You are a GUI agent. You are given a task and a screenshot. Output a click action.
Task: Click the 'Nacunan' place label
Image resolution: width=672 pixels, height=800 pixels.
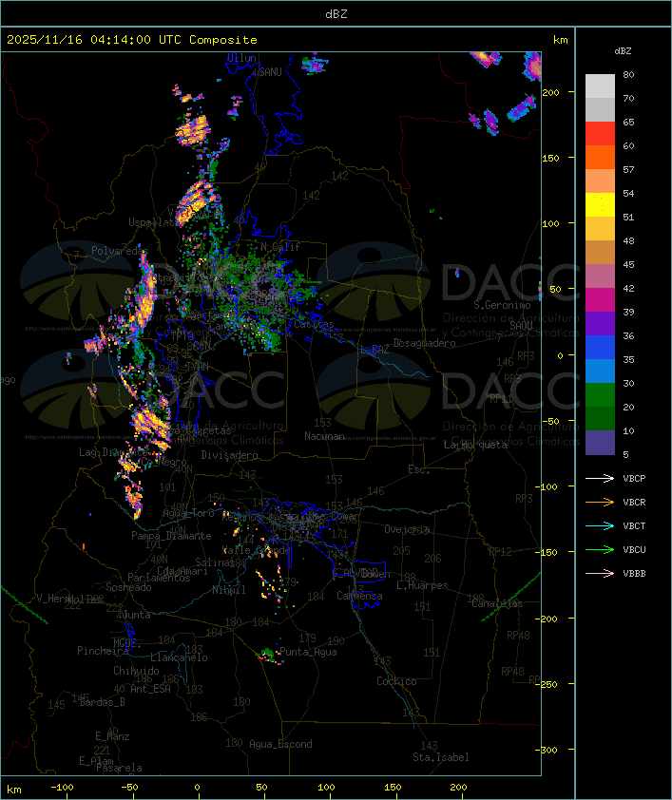tap(324, 436)
